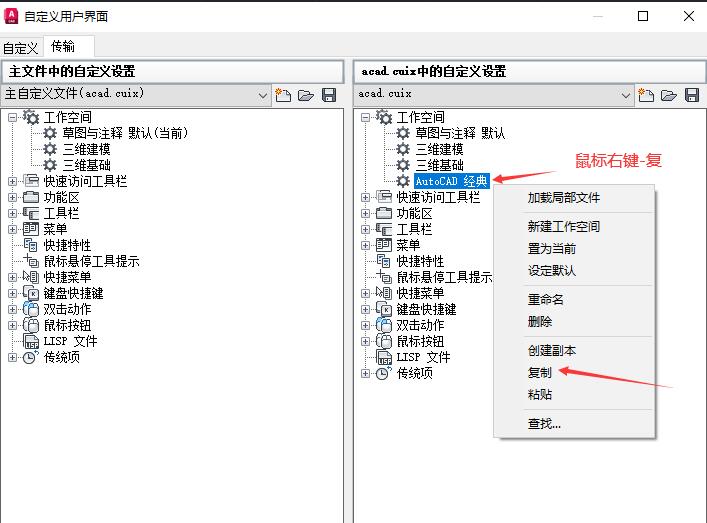Viewport: 707px width, 523px height.
Task: Click LISP 文件 icon in right tree
Action: (x=384, y=358)
